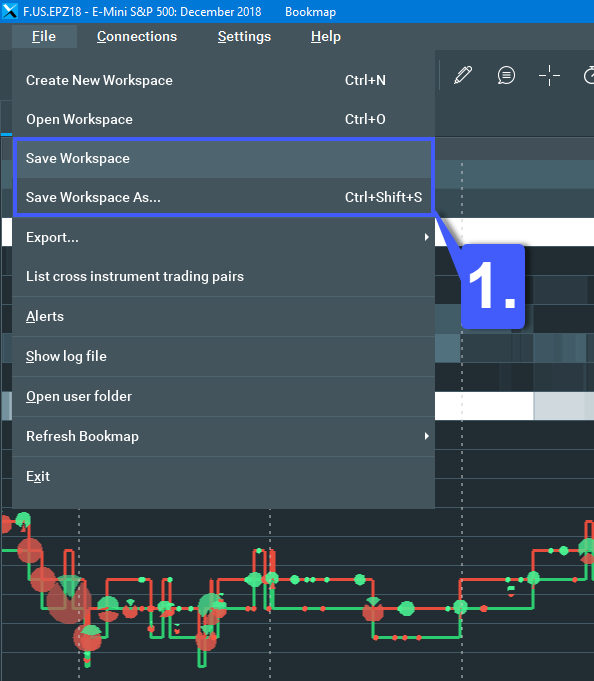Choose Open user folder

pyautogui.click(x=224, y=397)
